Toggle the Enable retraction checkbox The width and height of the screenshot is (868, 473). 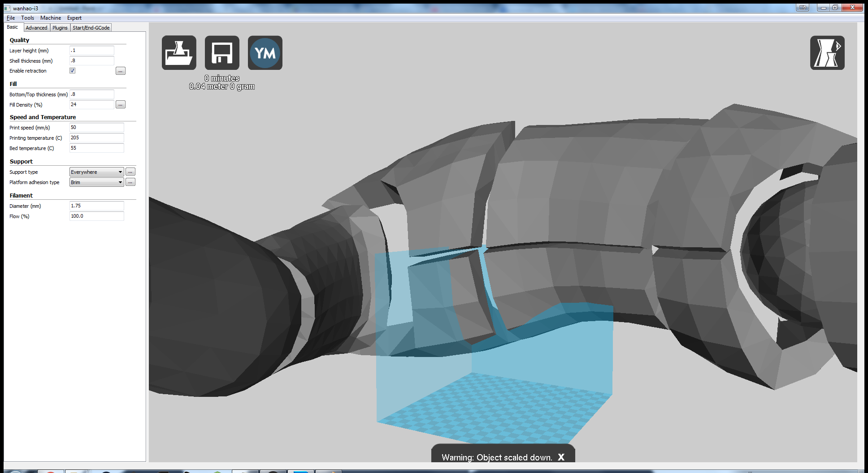pos(72,71)
